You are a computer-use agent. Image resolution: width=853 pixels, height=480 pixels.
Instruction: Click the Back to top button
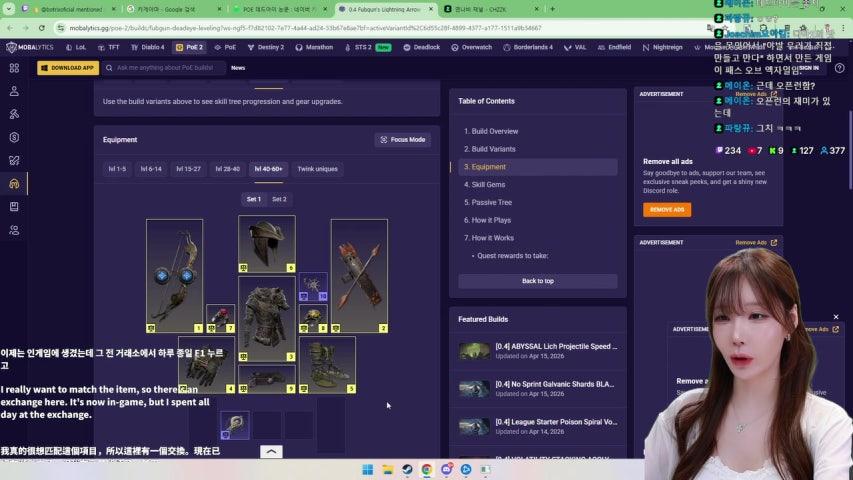click(x=537, y=281)
